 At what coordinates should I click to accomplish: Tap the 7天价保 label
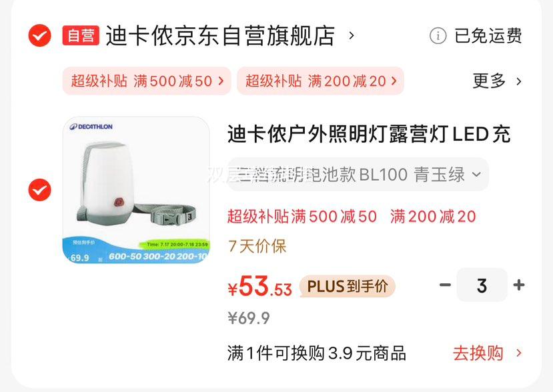257,246
